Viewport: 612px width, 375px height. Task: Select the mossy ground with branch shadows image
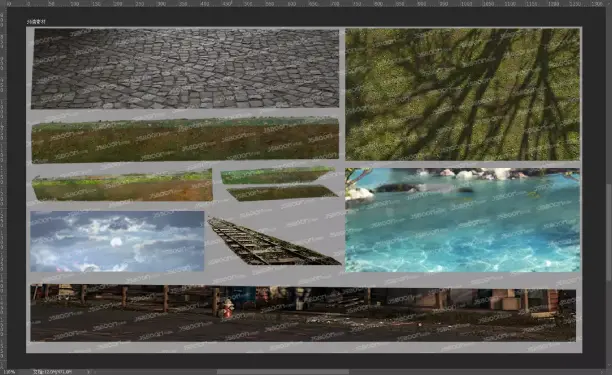pyautogui.click(x=463, y=94)
